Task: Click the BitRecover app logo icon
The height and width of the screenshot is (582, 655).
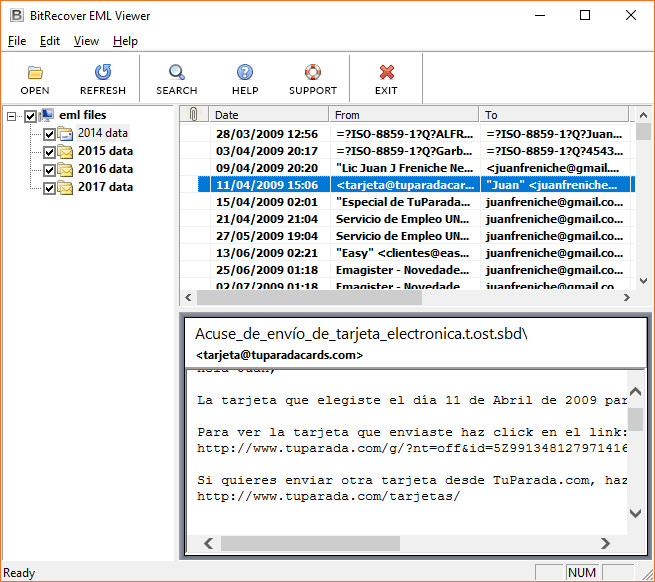Action: point(17,15)
